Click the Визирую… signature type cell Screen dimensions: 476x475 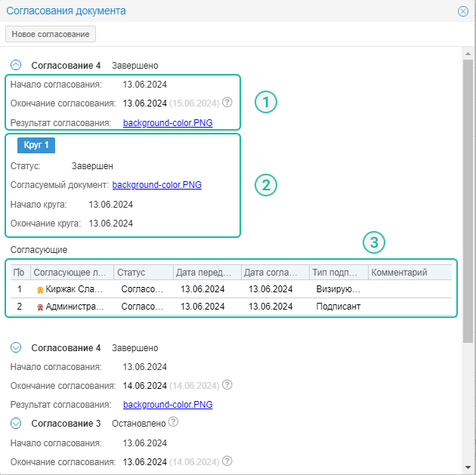click(x=338, y=289)
